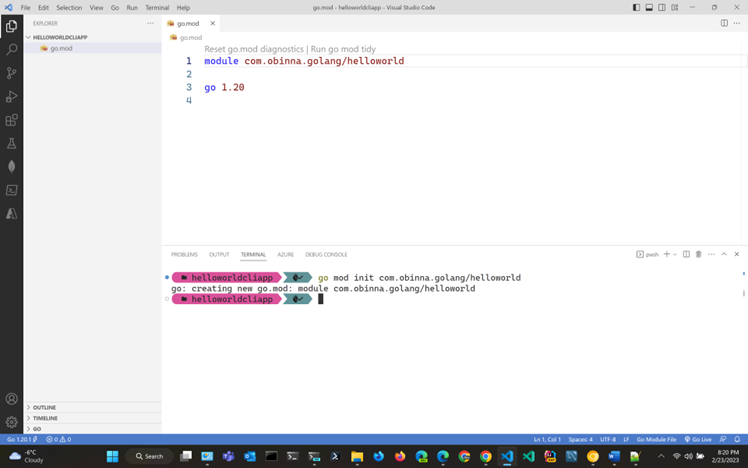748x468 pixels.
Task: Switch to the PROBLEMS panel tab
Action: [x=184, y=255]
